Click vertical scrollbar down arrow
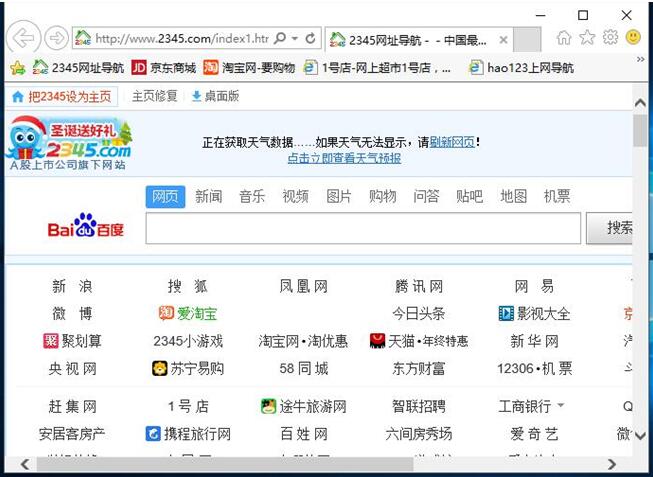653x477 pixels. (640, 435)
